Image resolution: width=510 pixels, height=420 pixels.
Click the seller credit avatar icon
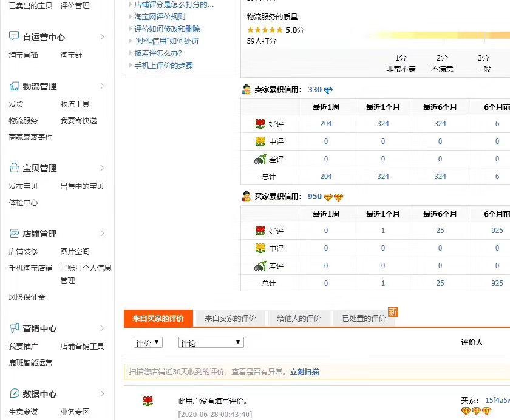coord(246,89)
